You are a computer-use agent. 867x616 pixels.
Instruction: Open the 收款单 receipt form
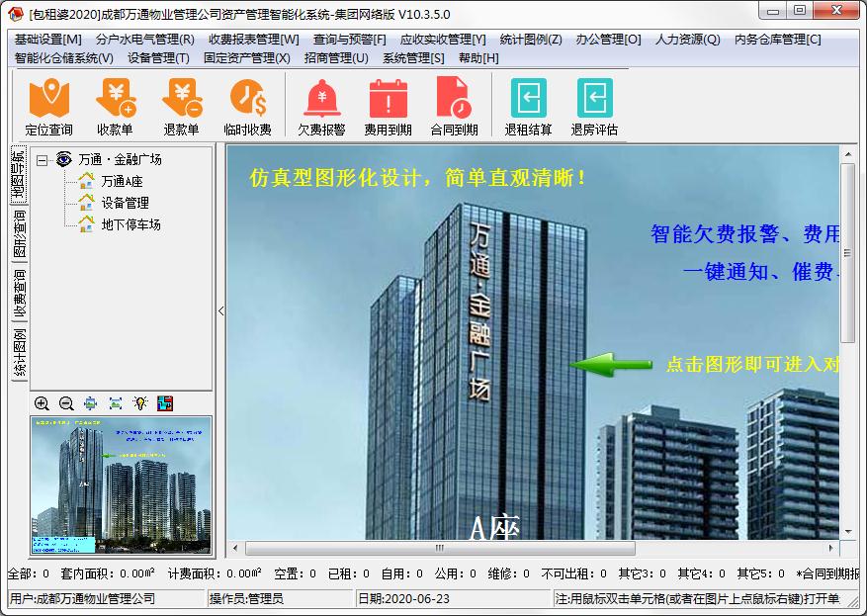[x=115, y=107]
